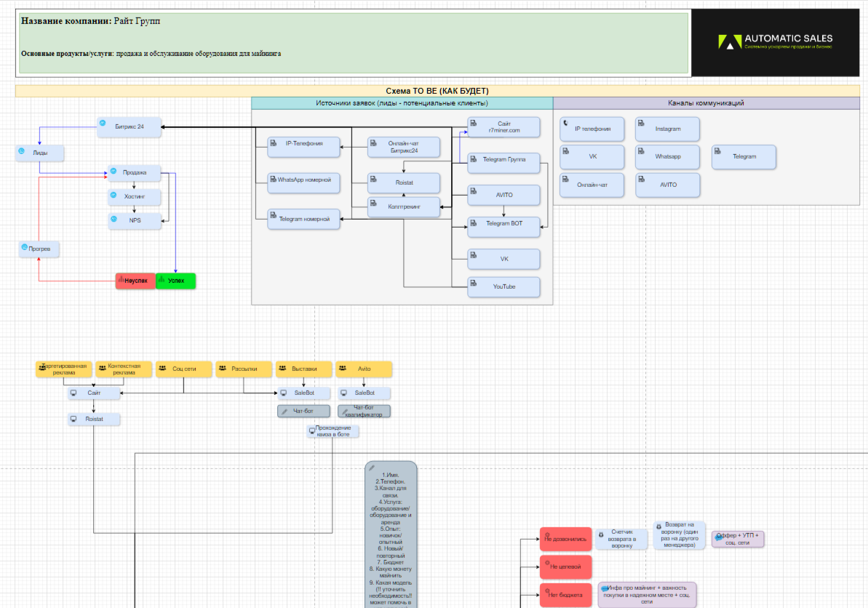
Task: Click the Название компании: Райт Групп text
Action: [90, 21]
